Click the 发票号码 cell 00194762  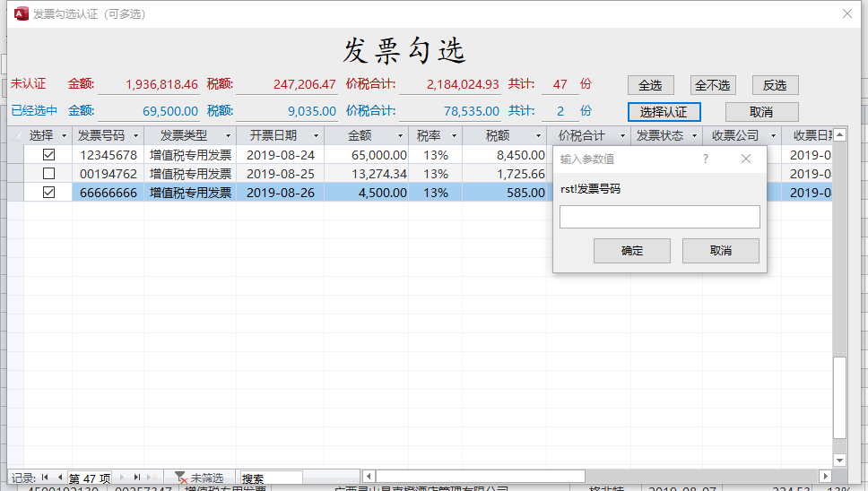tap(108, 174)
